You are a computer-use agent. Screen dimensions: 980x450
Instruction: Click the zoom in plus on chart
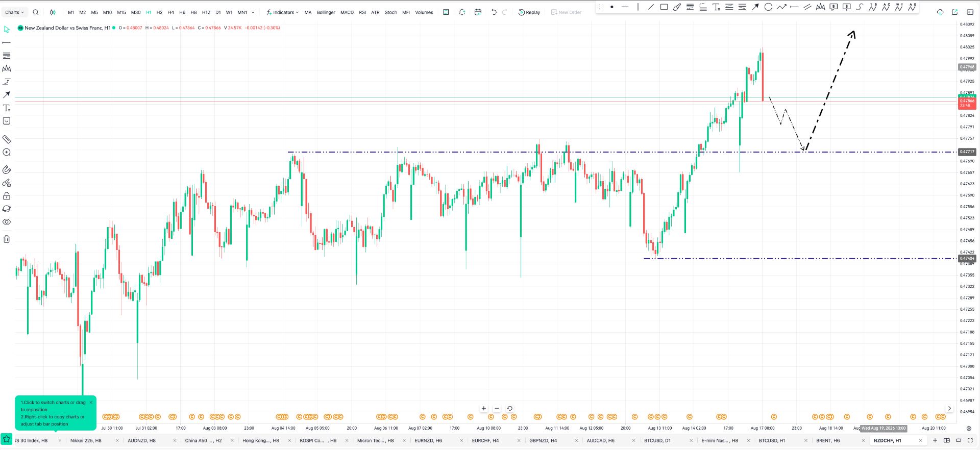point(484,409)
